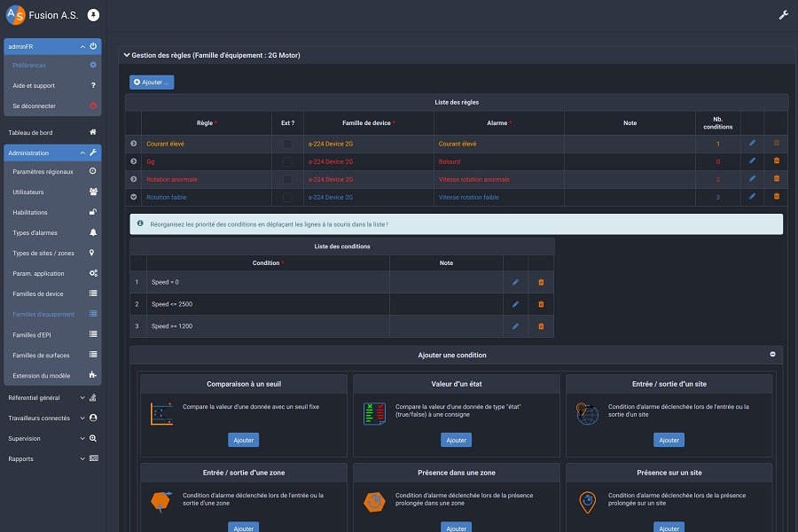Open Familles de surfaces menu item
The width and height of the screenshot is (798, 532).
52,356
